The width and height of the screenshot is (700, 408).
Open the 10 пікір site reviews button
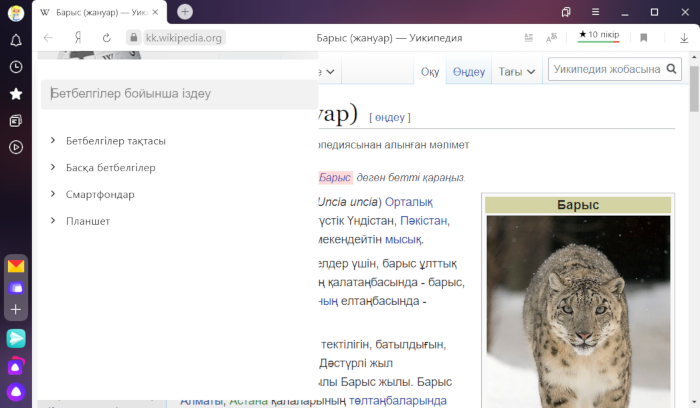[599, 35]
